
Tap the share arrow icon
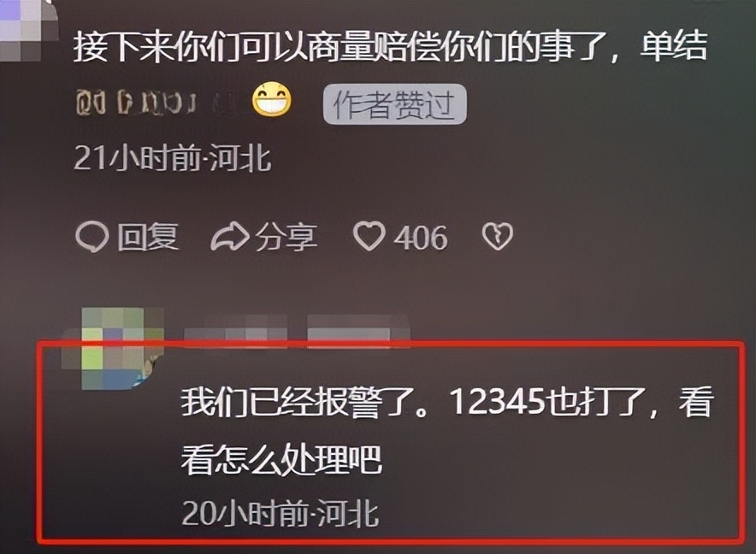click(x=229, y=237)
